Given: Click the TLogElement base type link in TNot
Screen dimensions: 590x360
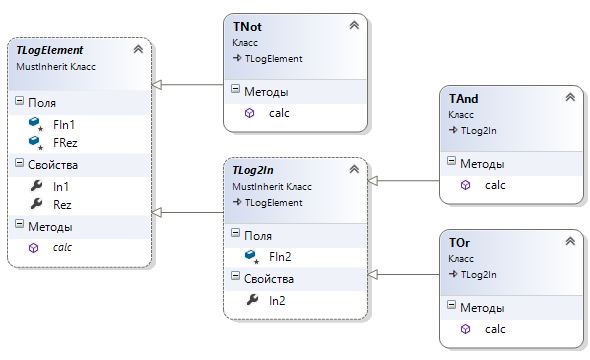Looking at the screenshot, I should 273,59.
